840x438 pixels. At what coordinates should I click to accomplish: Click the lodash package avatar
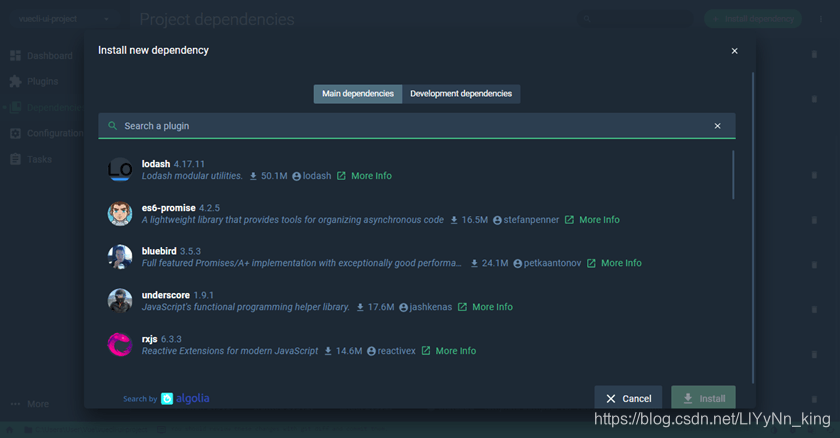click(x=120, y=170)
